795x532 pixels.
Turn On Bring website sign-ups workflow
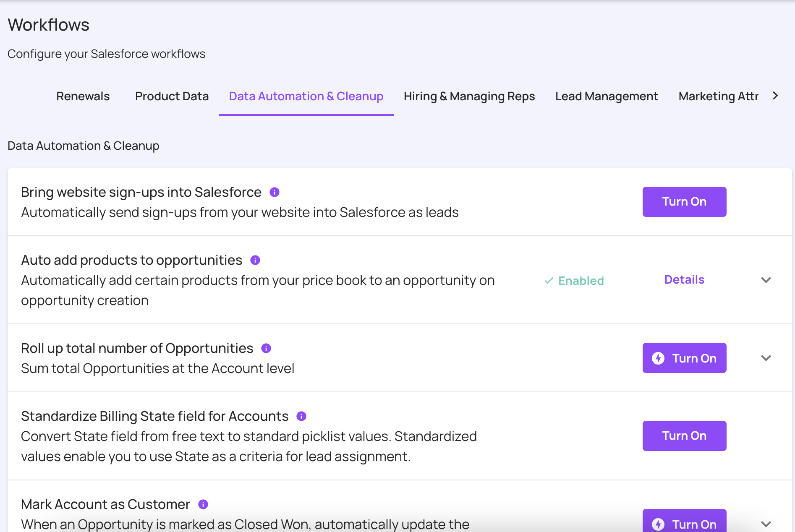coord(684,202)
